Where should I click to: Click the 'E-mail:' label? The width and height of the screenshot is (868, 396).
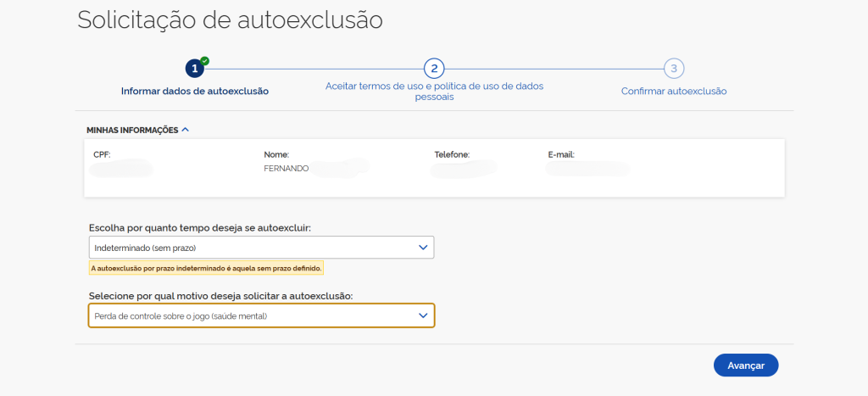(559, 154)
